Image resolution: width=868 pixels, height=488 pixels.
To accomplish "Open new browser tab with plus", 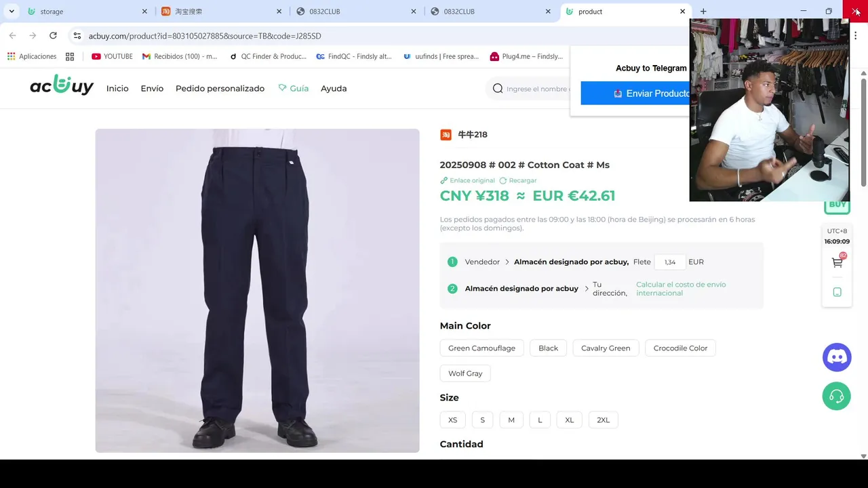I will [x=703, y=12].
